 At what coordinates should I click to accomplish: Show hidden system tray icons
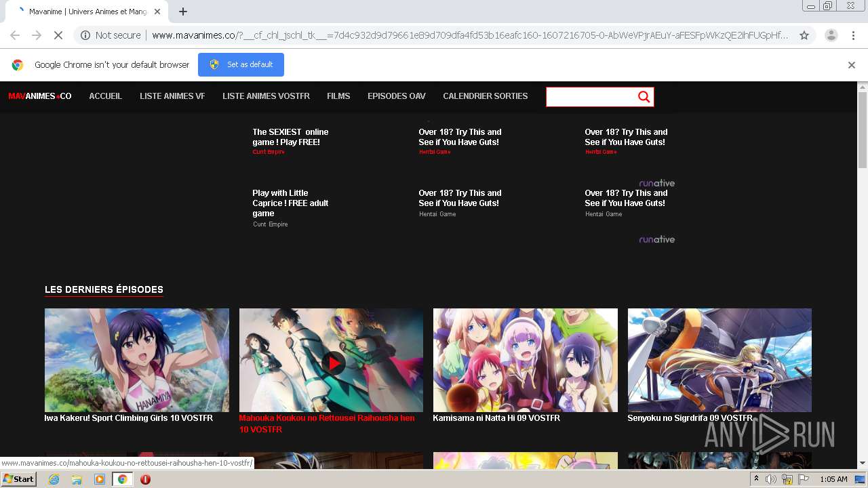(757, 479)
